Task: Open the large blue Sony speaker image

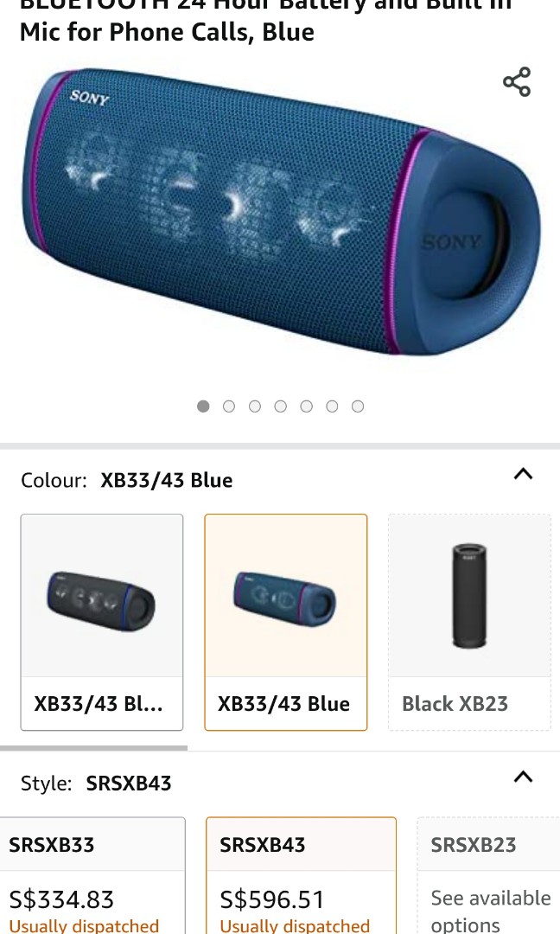Action: click(280, 212)
